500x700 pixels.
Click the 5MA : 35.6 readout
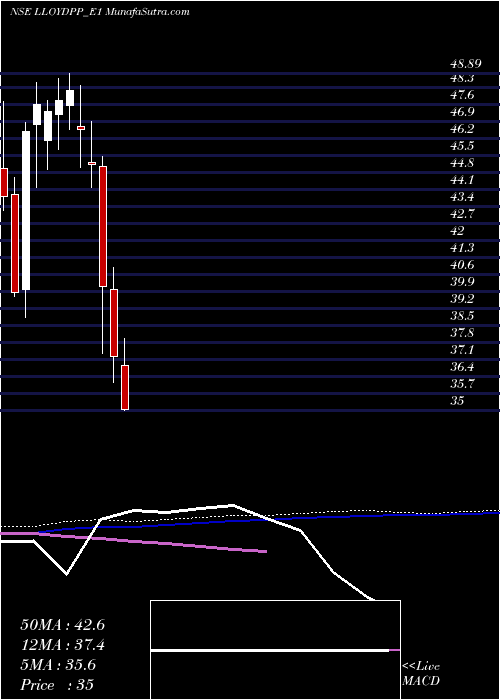(x=58, y=665)
